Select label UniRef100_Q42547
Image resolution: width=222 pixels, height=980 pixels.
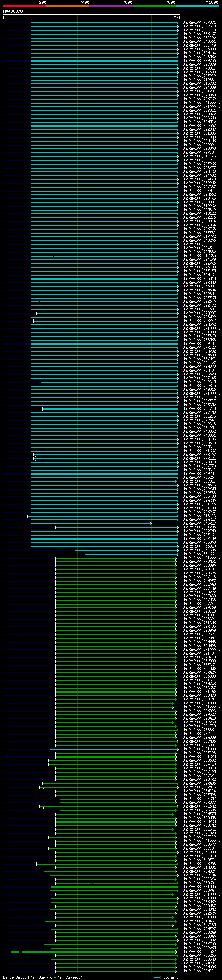coord(199,420)
